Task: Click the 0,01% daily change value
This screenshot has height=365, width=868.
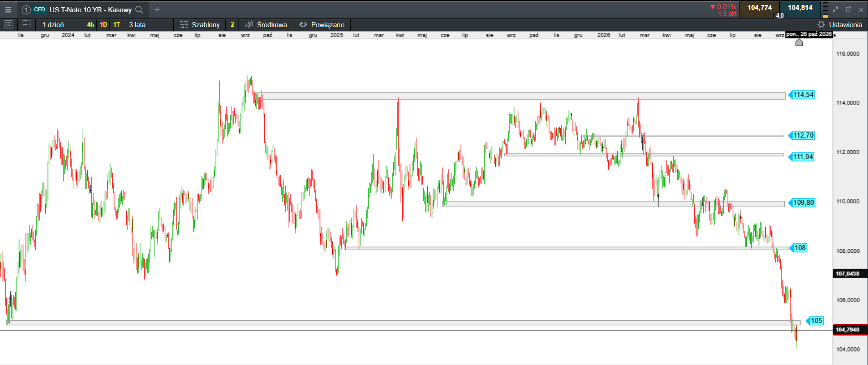Action: click(727, 7)
